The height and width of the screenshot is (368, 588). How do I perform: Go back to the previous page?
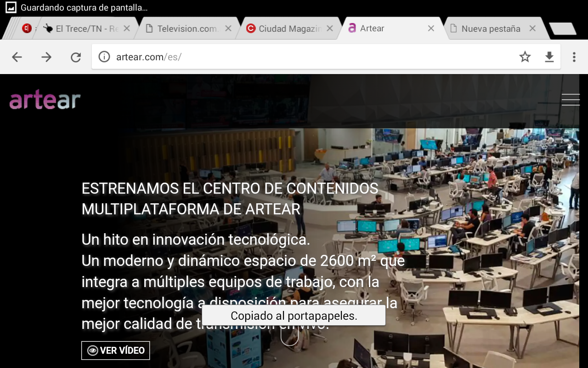click(x=17, y=57)
